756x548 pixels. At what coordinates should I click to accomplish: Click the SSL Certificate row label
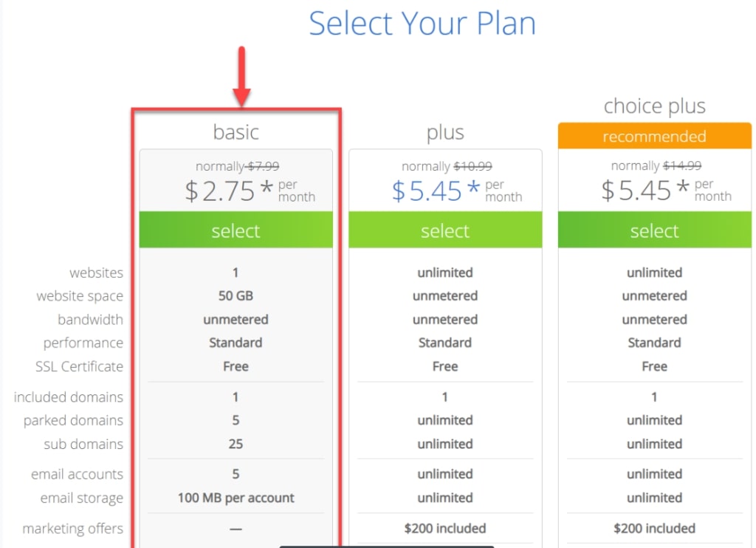(79, 366)
